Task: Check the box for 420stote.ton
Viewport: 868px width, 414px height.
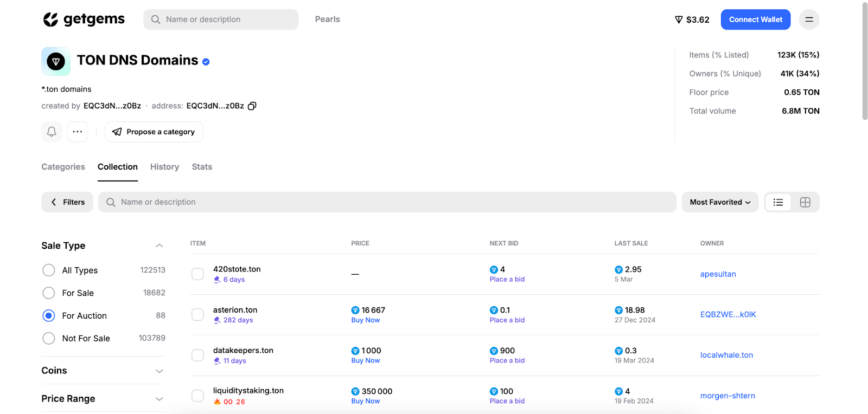Action: [x=197, y=274]
